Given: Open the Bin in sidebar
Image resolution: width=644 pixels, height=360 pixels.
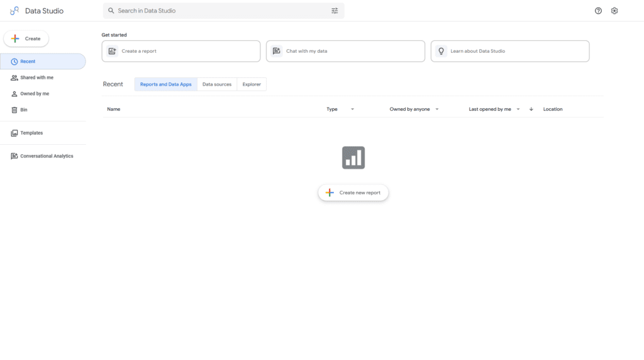Looking at the screenshot, I should coord(23,110).
